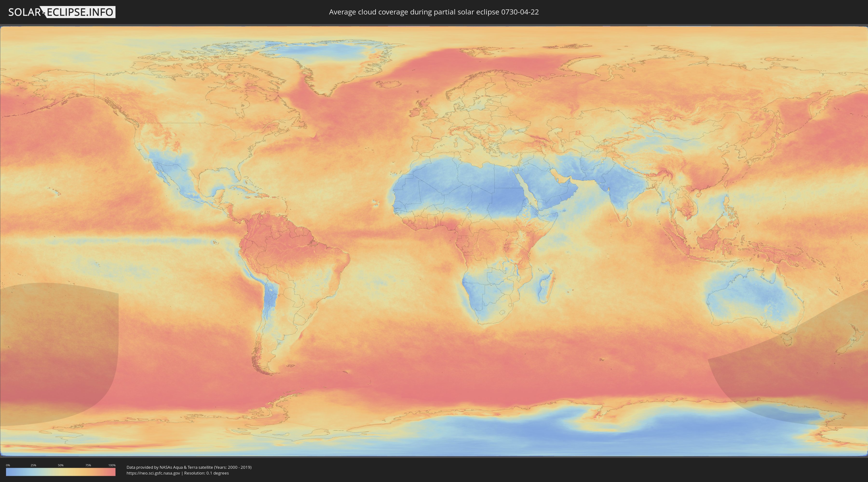
Task: Click the map title about partial solar eclipse 0730-04-22
Action: coord(434,12)
